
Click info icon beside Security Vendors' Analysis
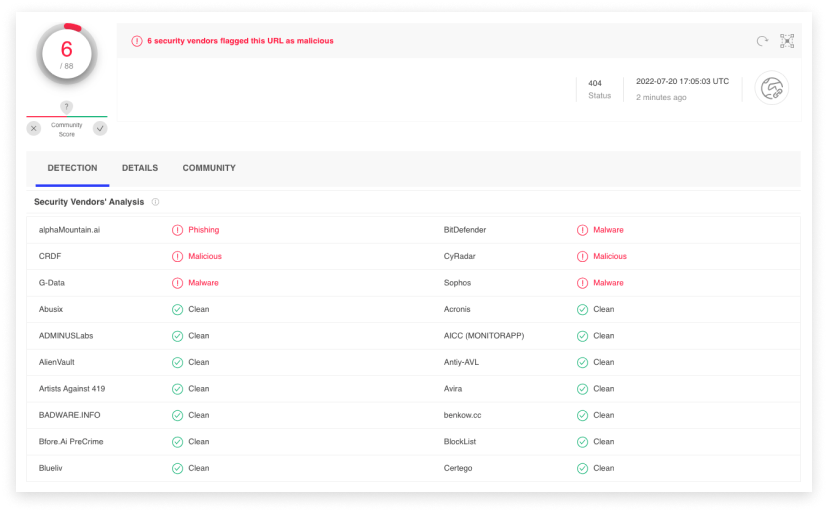[155, 202]
